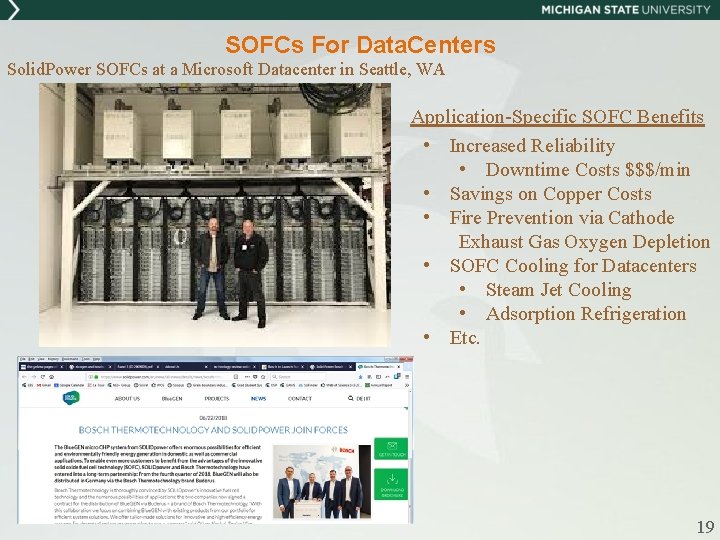This screenshot has height=540, width=720.
Task: Switch to the Bosch to Launch browser tab
Action: (283, 367)
